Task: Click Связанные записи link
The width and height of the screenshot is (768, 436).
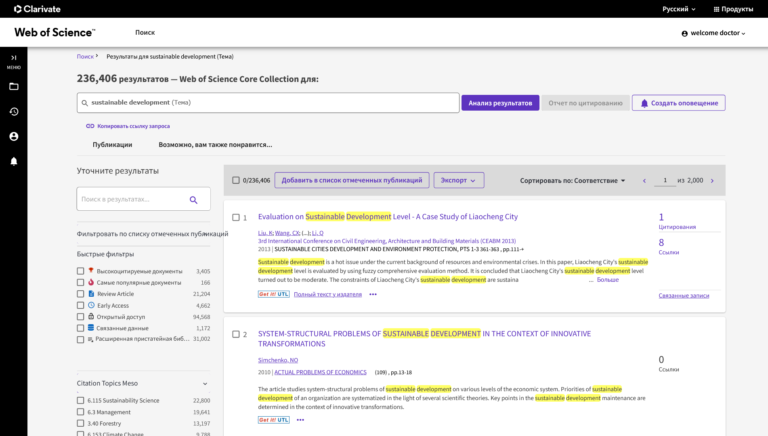Action: pos(684,295)
